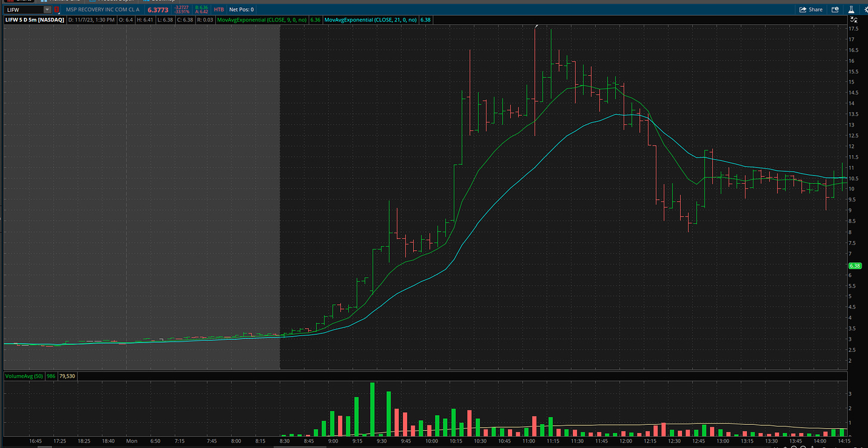Click the LIFW symbol input field
Image resolution: width=868 pixels, height=448 pixels.
coord(24,10)
